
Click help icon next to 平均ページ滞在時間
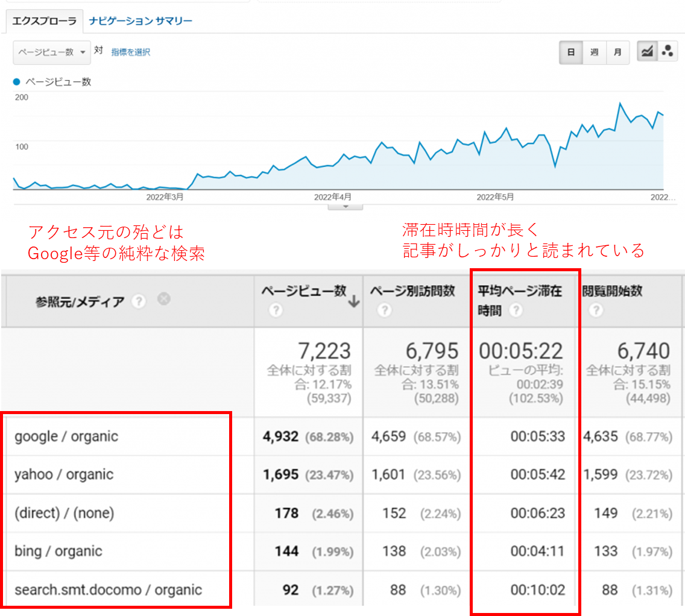[x=516, y=310]
